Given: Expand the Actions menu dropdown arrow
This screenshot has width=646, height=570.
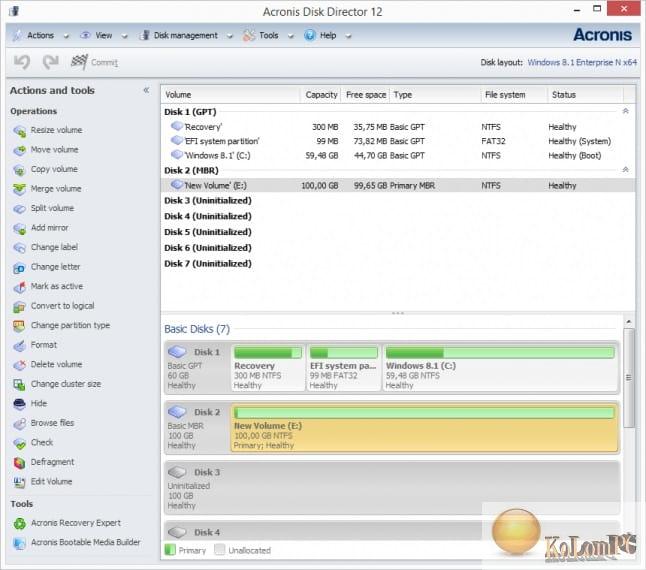Looking at the screenshot, I should click(66, 36).
